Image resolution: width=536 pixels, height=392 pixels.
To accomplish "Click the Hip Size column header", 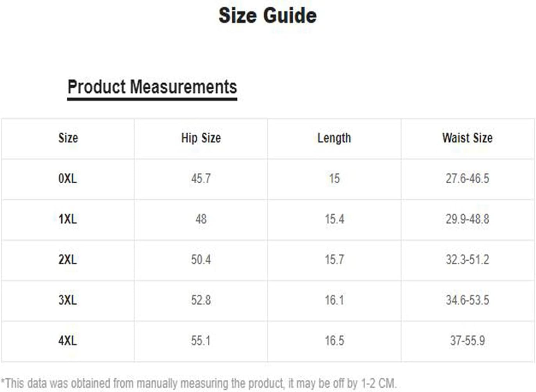I will pyautogui.click(x=201, y=138).
